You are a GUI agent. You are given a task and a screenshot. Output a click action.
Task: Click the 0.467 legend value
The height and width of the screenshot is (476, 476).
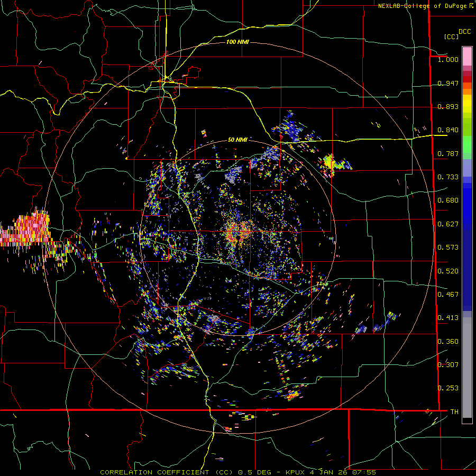coord(448,295)
